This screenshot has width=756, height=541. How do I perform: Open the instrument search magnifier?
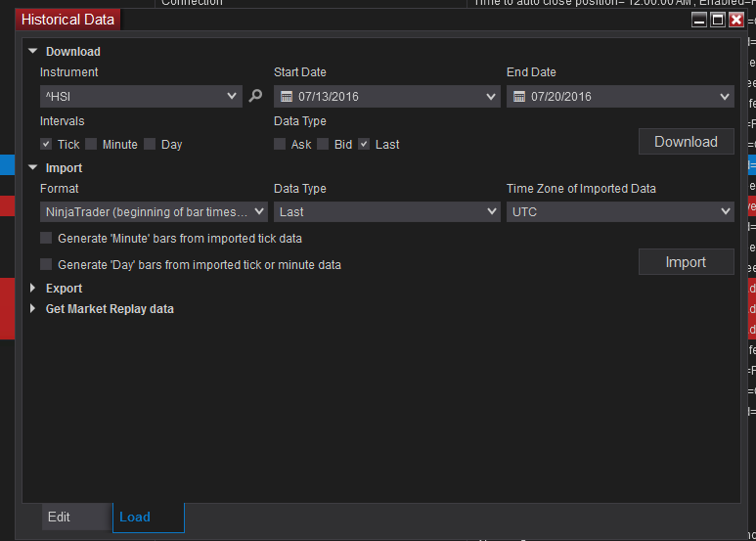click(255, 96)
